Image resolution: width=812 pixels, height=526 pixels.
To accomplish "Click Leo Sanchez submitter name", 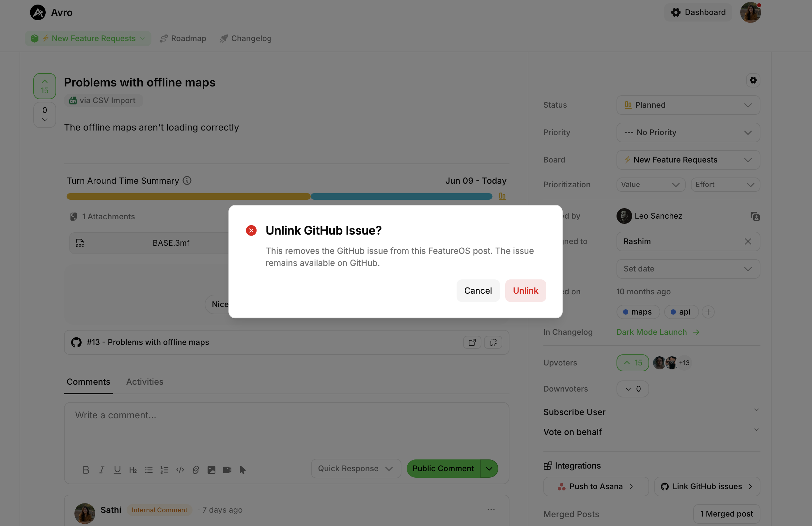I will tap(658, 216).
